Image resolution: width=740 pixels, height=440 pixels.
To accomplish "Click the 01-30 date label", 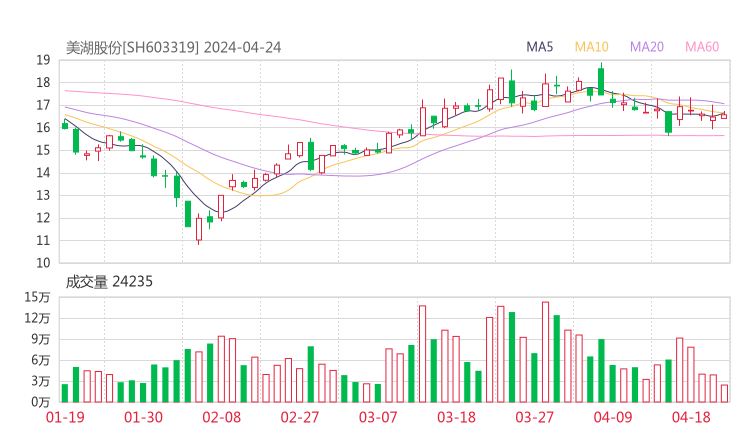I will coord(143,417).
